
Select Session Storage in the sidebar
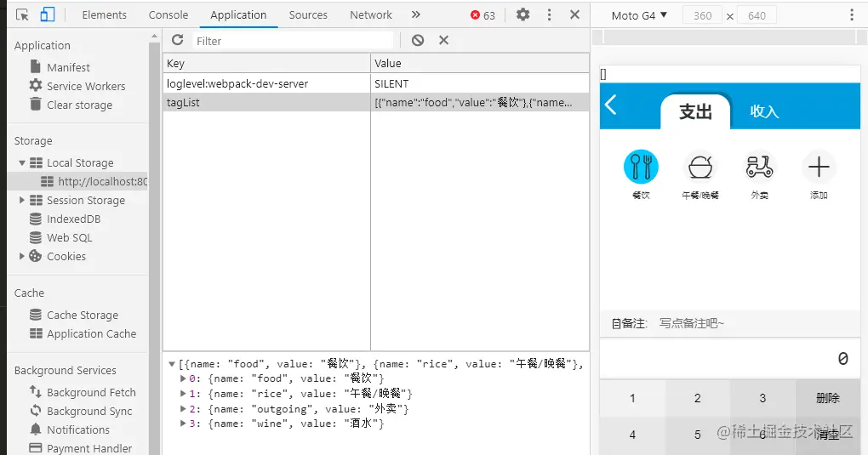(86, 200)
